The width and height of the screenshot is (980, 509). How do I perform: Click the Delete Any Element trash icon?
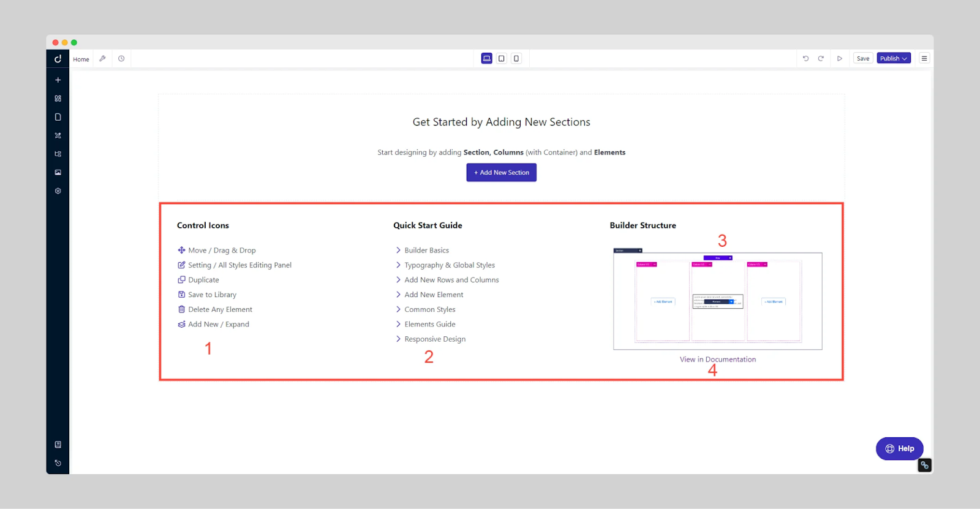tap(181, 309)
